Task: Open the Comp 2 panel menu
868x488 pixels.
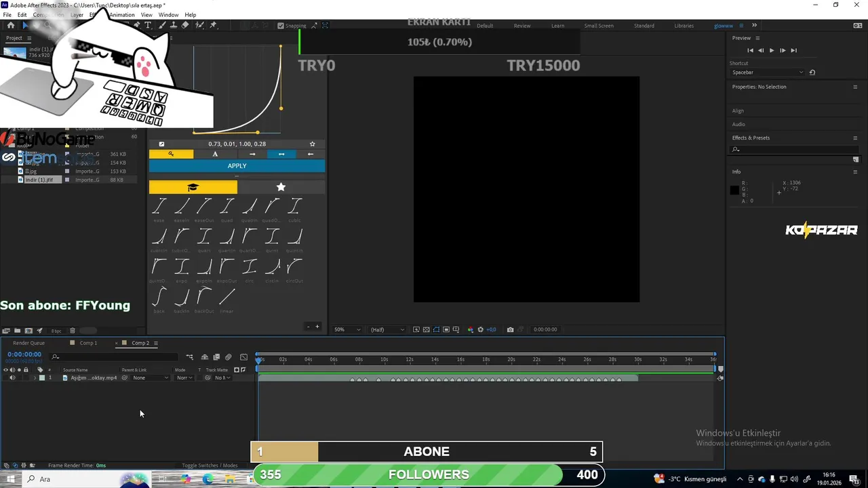Action: 156,343
